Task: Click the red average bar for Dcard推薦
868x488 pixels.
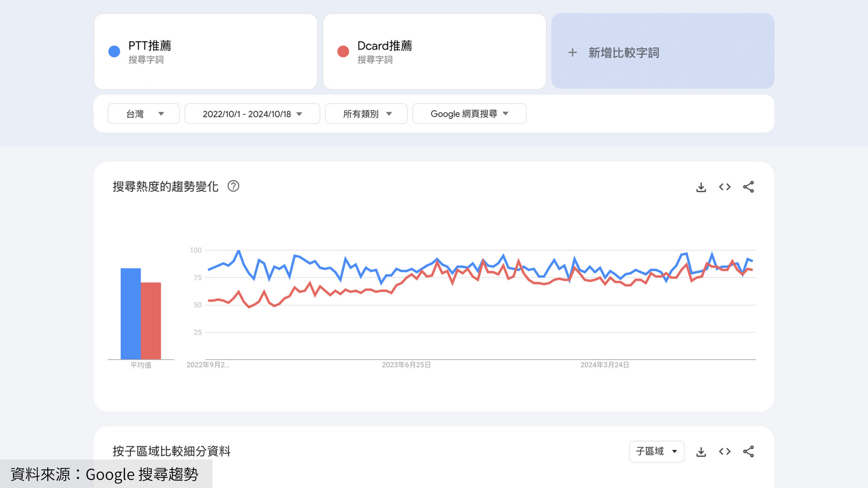Action: 151,321
